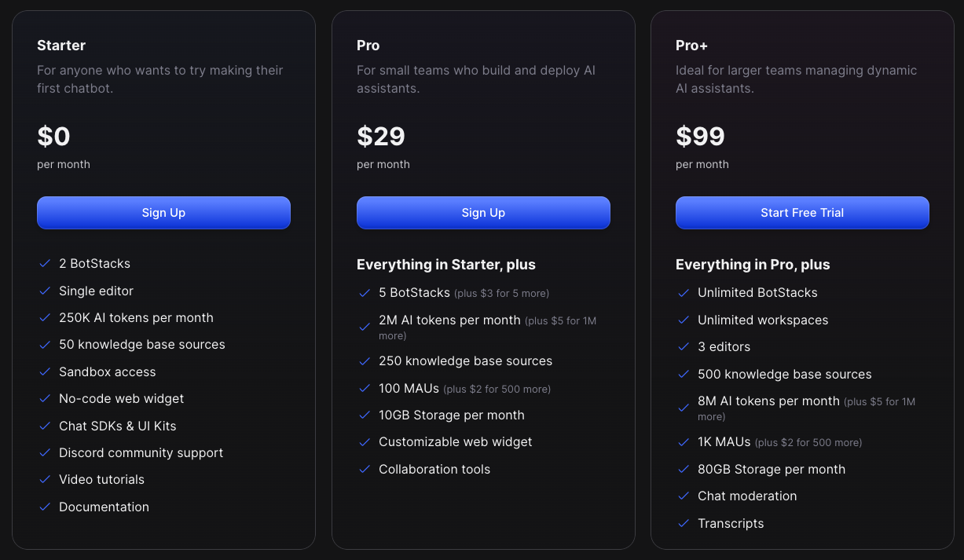
Task: Click the Pro plan title
Action: 368,46
